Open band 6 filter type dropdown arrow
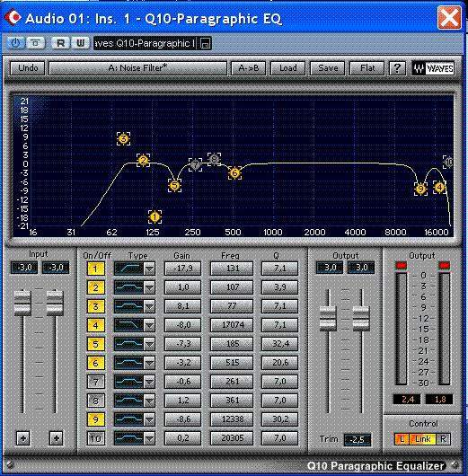The image size is (468, 476). (x=149, y=363)
